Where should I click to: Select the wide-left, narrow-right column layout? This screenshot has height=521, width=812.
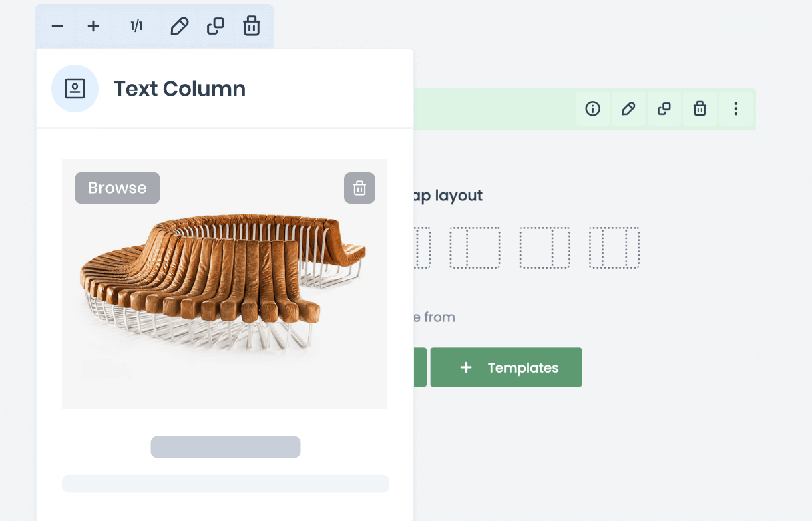point(544,248)
